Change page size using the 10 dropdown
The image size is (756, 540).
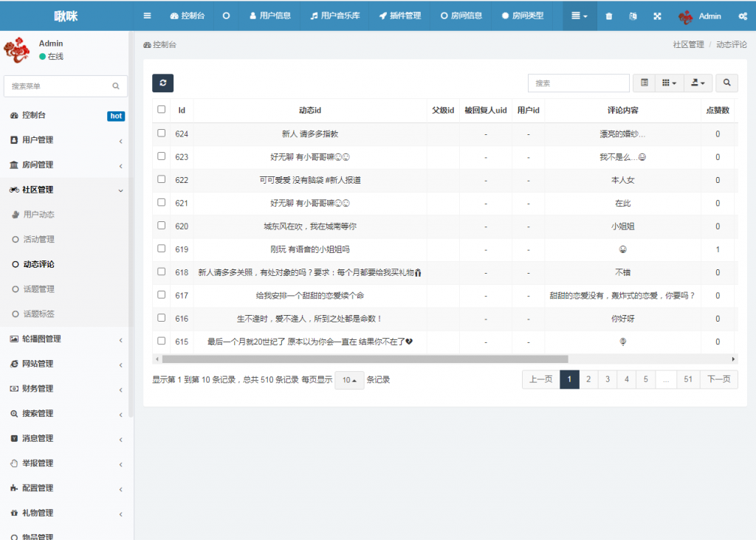pyautogui.click(x=348, y=379)
